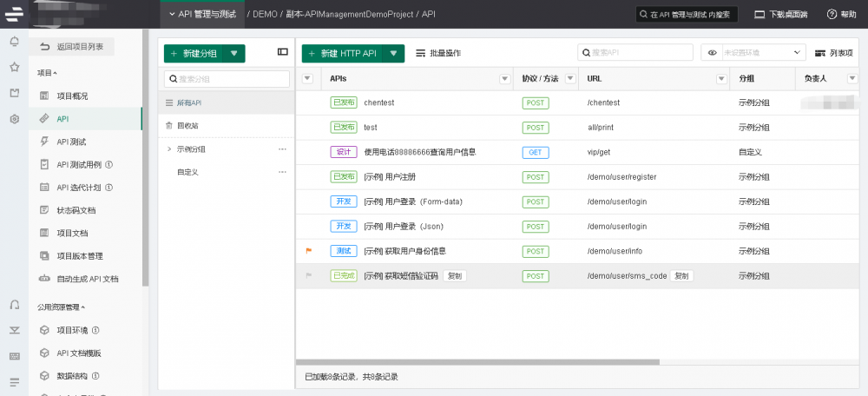Open 回收站 trash icon in group list

[x=169, y=126]
